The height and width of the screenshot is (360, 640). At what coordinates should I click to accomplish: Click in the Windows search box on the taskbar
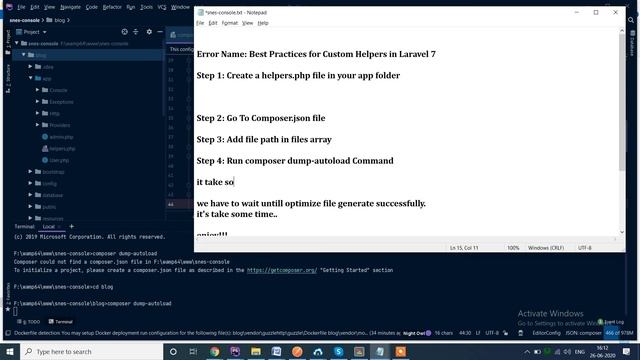pos(91,351)
